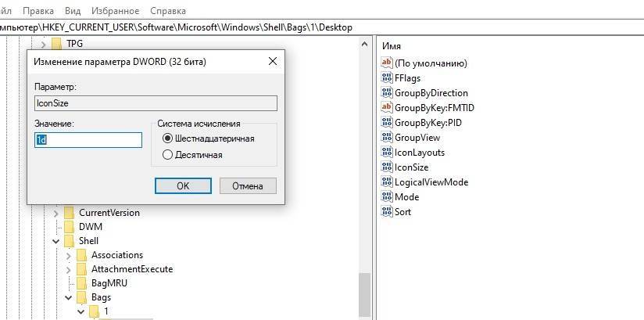Click the CurrentVersion folder icon
Screen dimensions: 644x320
pyautogui.click(x=69, y=213)
